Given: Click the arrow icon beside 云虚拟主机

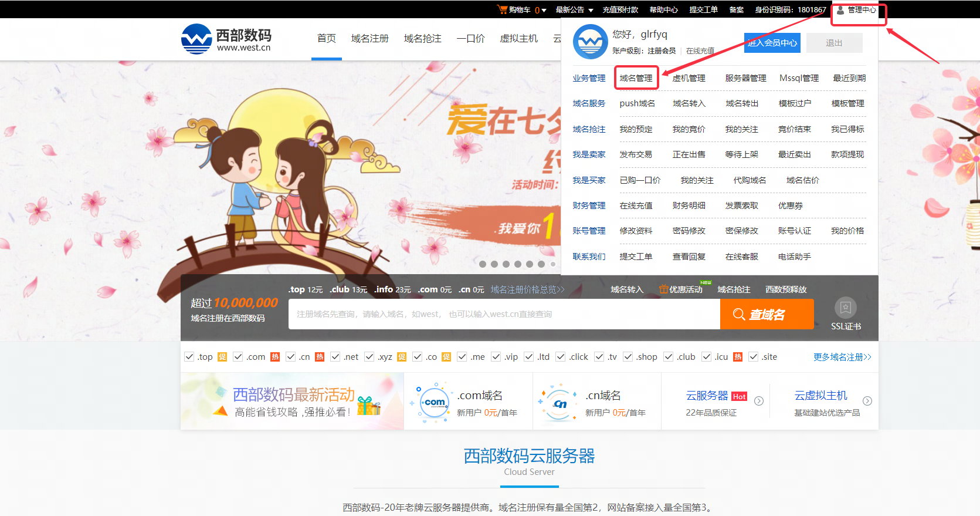Looking at the screenshot, I should [867, 401].
